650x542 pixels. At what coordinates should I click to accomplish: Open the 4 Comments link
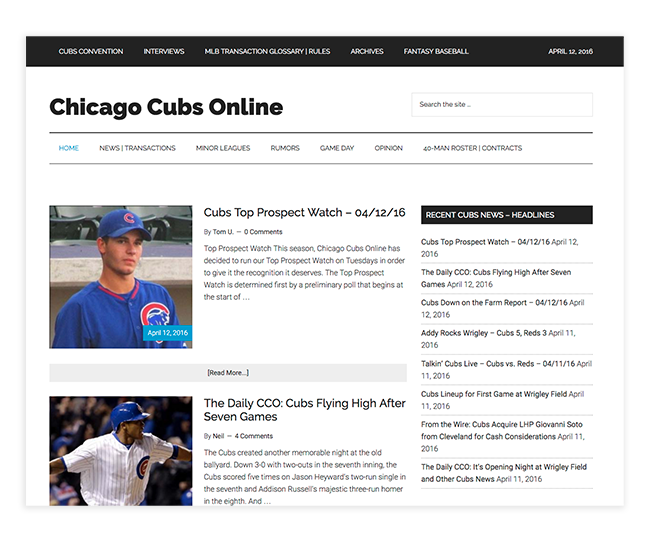coord(254,436)
